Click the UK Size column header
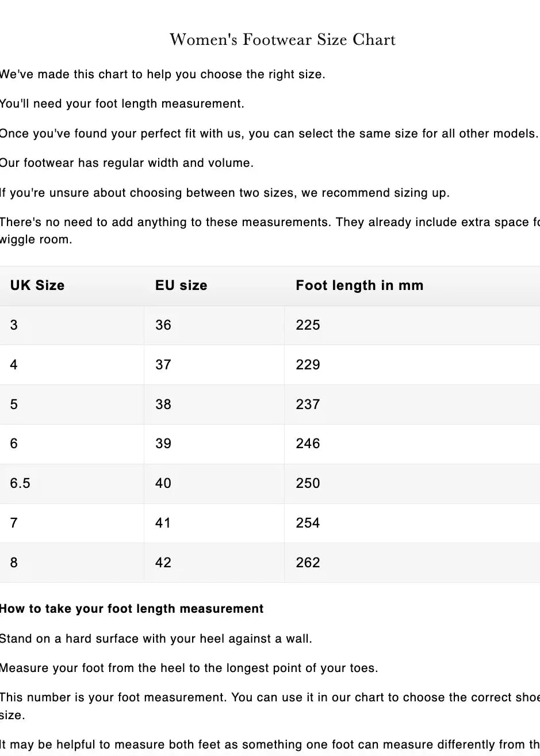This screenshot has height=756, width=540. tap(37, 285)
